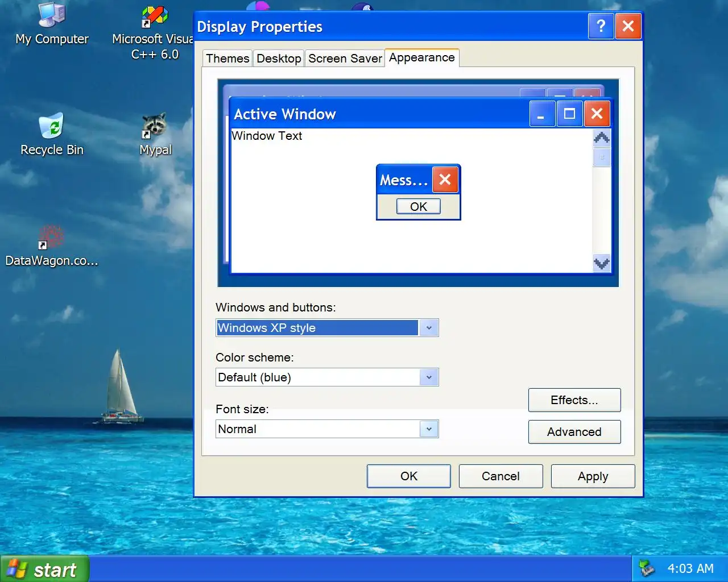Click the Message Box preview close icon

(445, 180)
